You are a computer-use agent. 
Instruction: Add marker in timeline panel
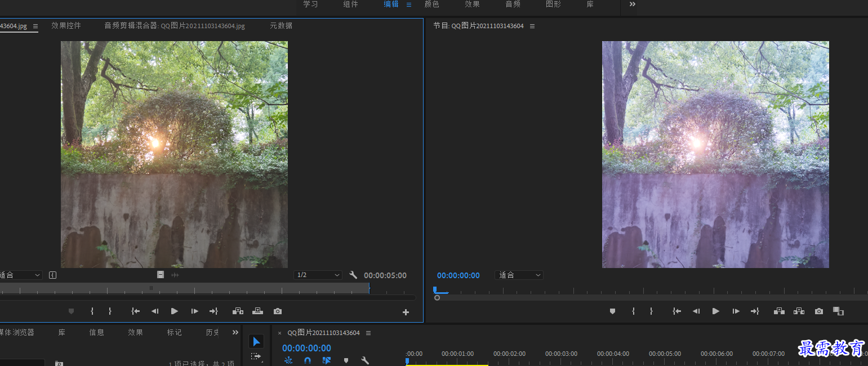click(x=346, y=360)
